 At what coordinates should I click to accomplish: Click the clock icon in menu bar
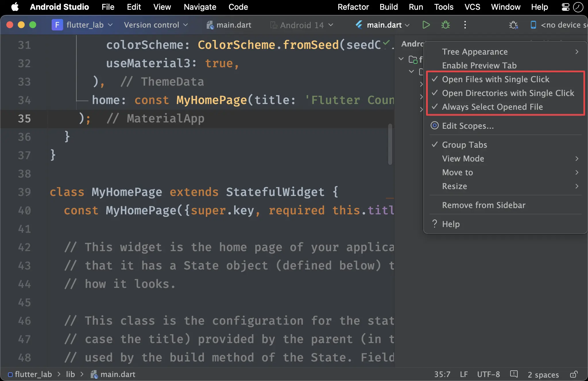point(578,7)
